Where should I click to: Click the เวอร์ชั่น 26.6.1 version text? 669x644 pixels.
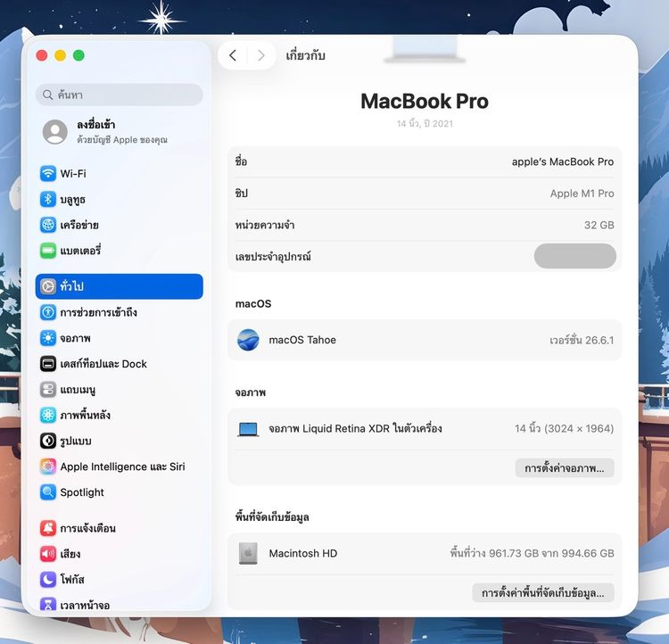coord(582,340)
